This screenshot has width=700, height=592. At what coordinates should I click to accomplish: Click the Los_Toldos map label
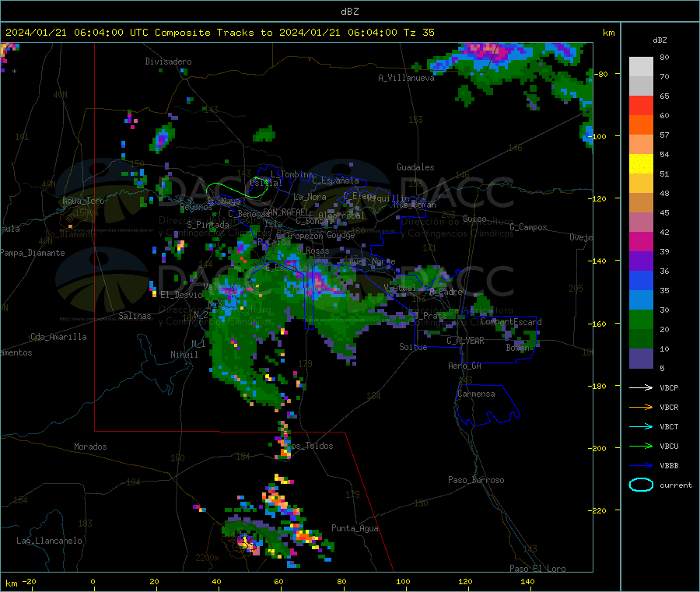coord(310,446)
